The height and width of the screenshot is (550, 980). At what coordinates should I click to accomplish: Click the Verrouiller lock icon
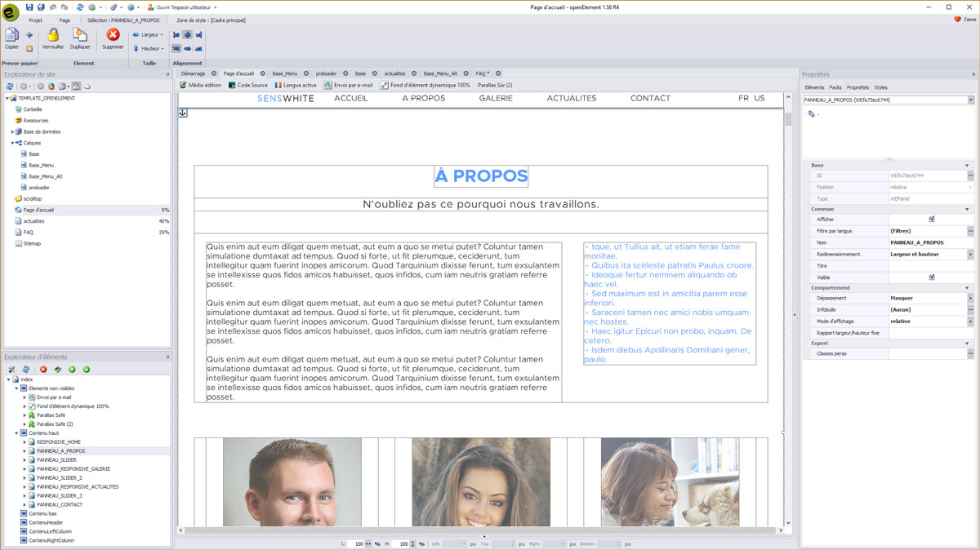pos(53,36)
